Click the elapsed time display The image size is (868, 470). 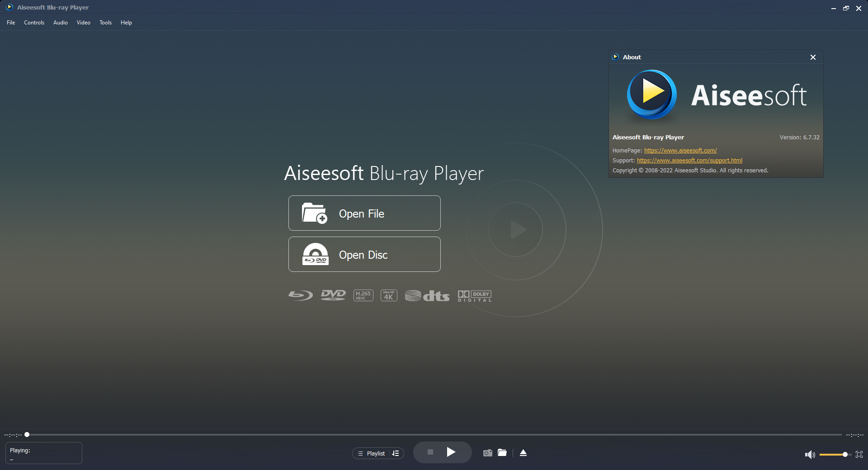tap(13, 435)
